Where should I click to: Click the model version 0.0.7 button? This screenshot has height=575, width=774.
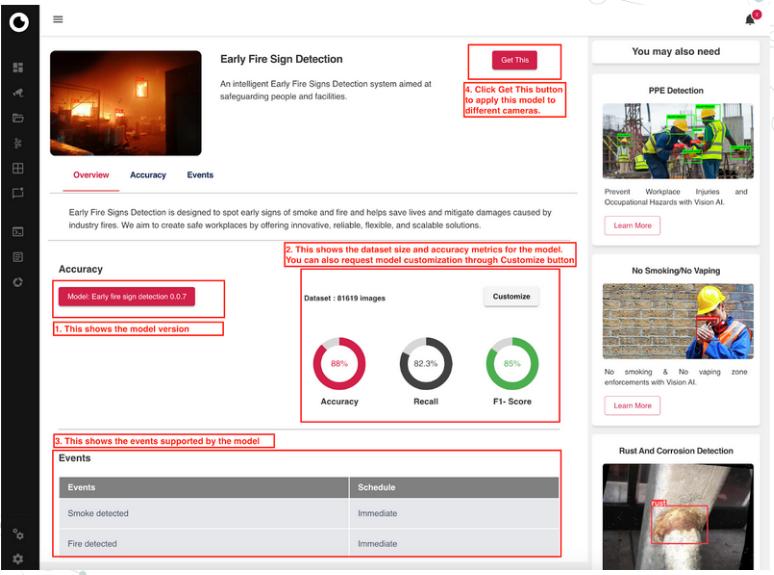(127, 297)
